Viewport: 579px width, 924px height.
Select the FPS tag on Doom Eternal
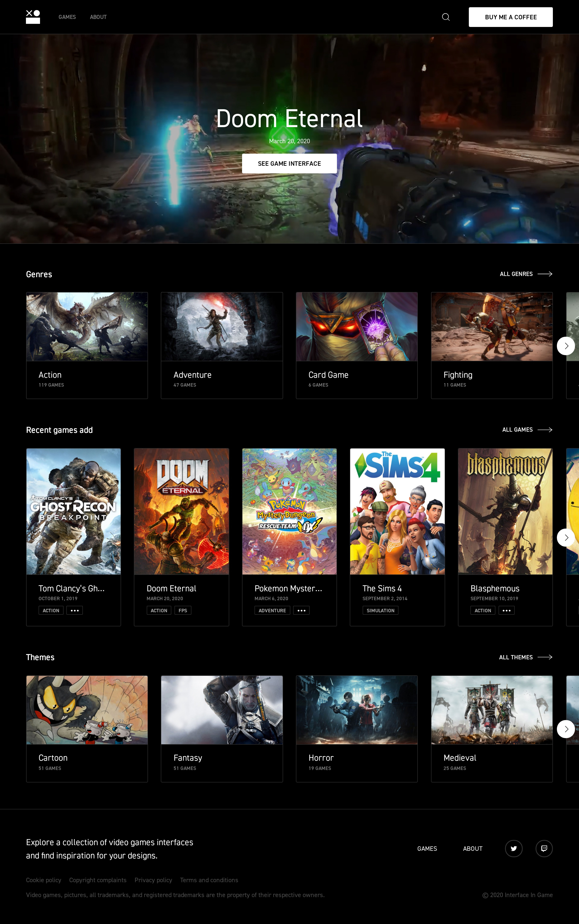(x=183, y=610)
